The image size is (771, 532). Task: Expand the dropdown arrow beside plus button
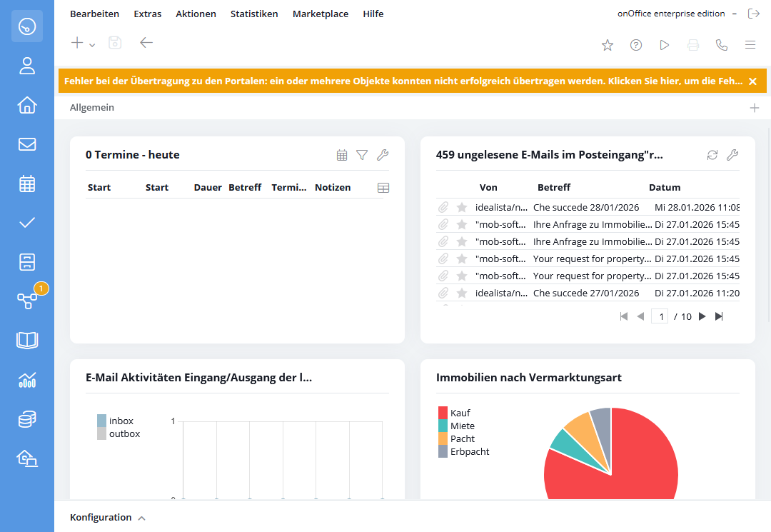tap(92, 45)
